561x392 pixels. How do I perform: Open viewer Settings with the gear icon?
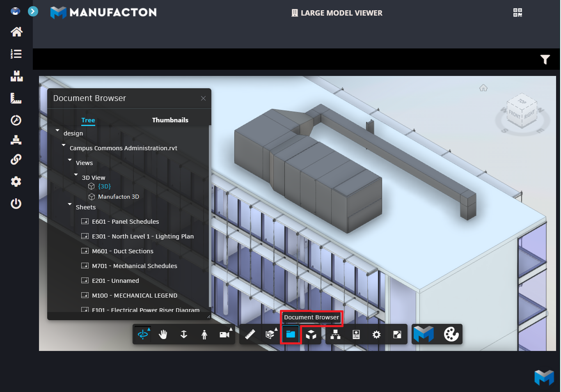pyautogui.click(x=376, y=334)
